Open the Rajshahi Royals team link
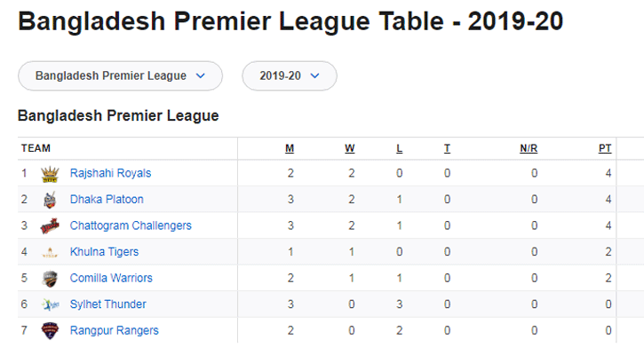The height and width of the screenshot is (355, 644). (110, 173)
